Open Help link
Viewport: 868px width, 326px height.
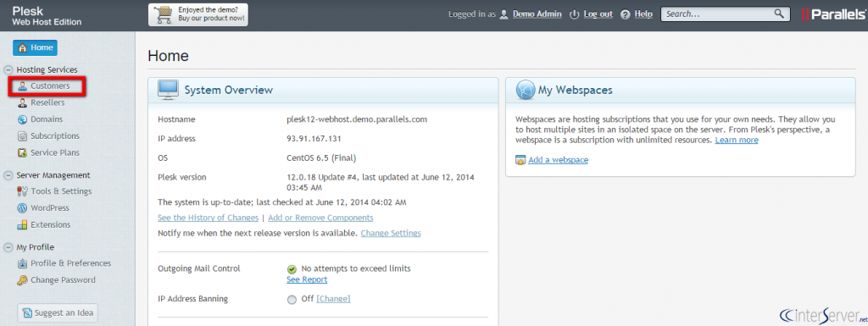click(643, 14)
